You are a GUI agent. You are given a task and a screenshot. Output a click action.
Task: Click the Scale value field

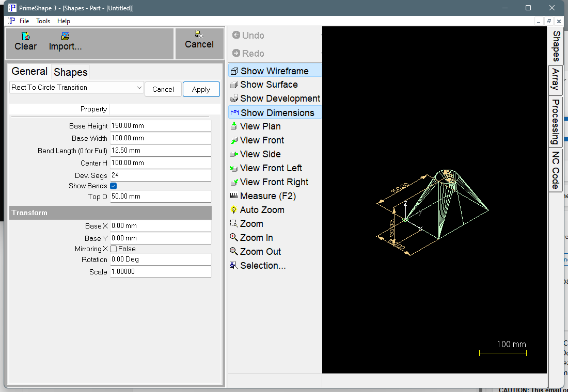161,272
